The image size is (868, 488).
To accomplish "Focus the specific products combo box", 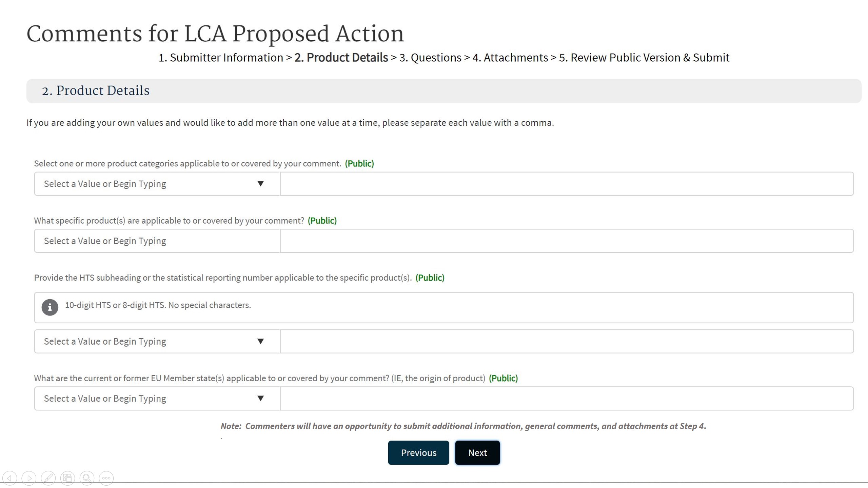I will (x=157, y=241).
